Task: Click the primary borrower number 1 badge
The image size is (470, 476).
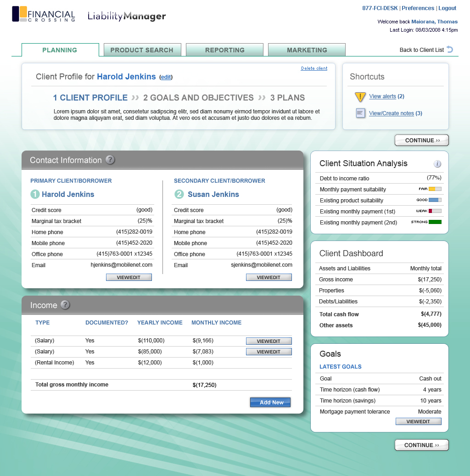Action: [35, 195]
